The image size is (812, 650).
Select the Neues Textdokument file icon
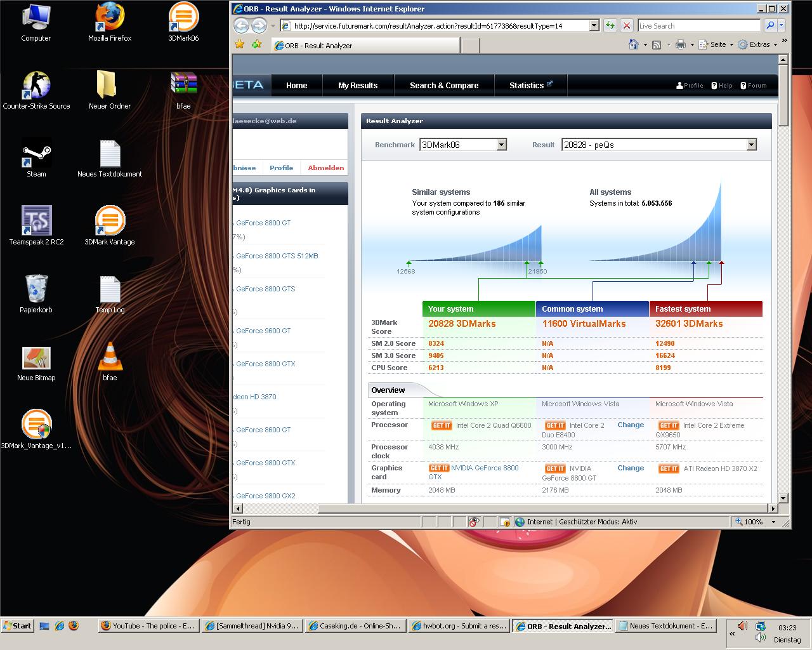click(x=110, y=159)
